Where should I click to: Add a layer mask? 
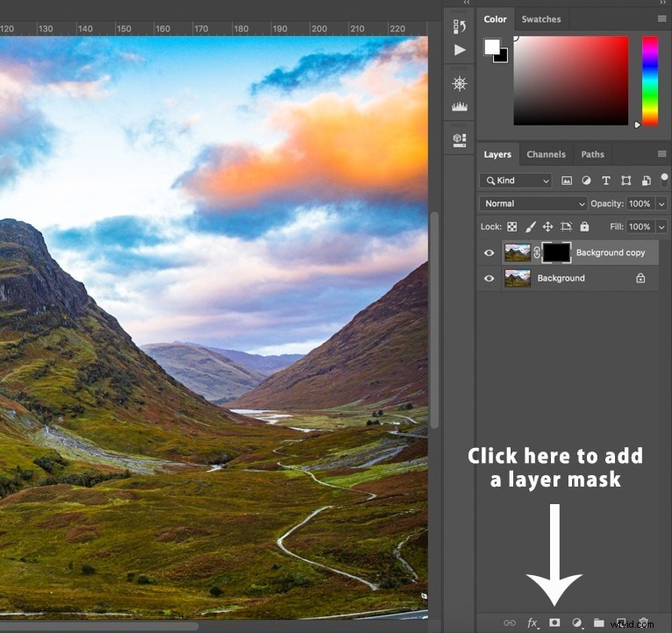(x=554, y=622)
